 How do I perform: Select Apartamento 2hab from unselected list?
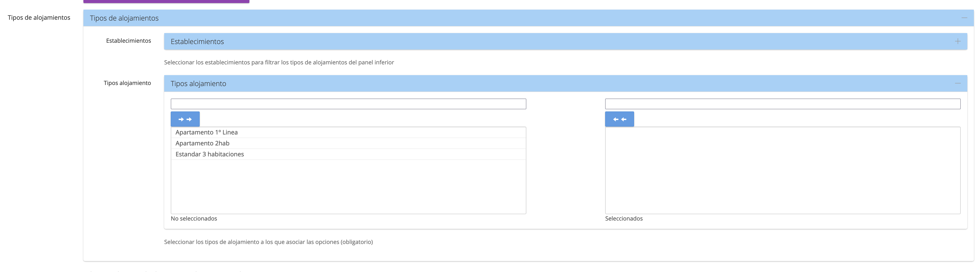tap(202, 143)
